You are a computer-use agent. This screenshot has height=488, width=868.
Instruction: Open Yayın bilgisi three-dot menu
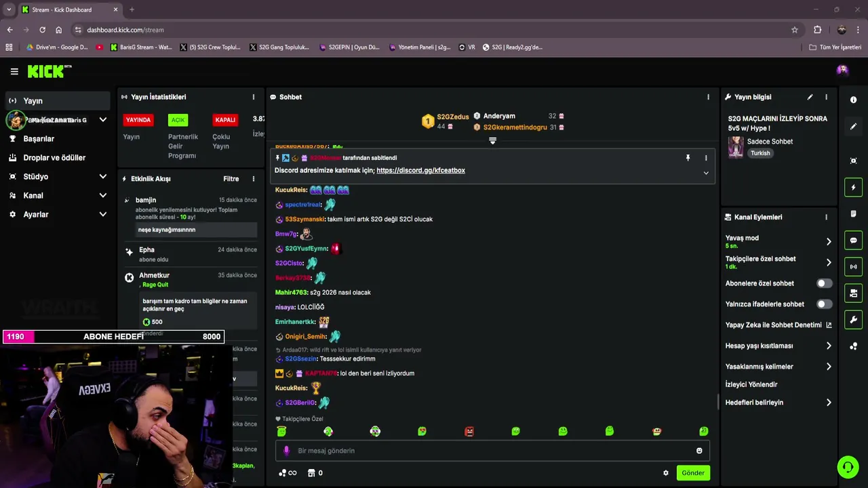point(826,97)
